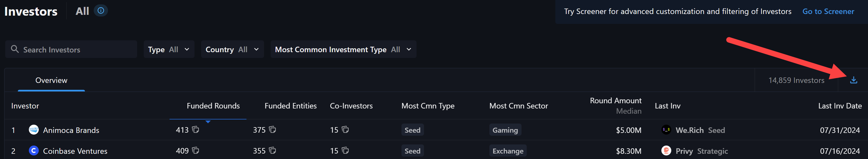This screenshot has width=868, height=159.
Task: Copy Animoca Brands co-investors count
Action: 345,130
